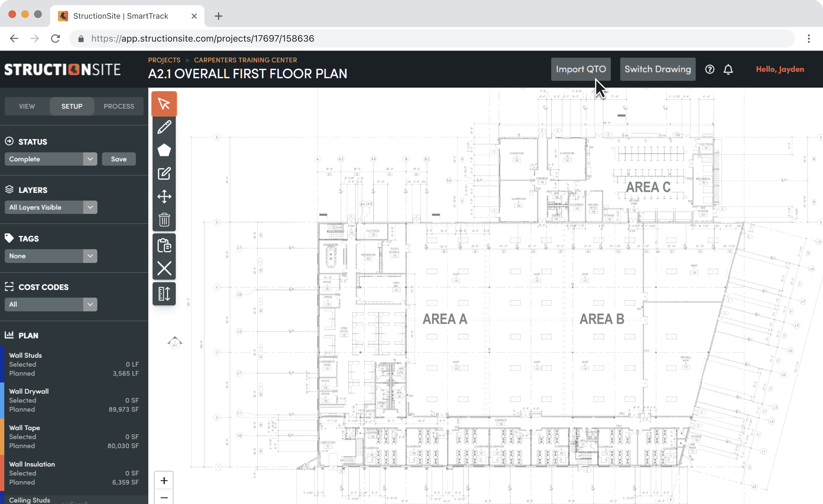Viewport: 823px width, 504px height.
Task: Click the X clear tool
Action: pyautogui.click(x=164, y=268)
